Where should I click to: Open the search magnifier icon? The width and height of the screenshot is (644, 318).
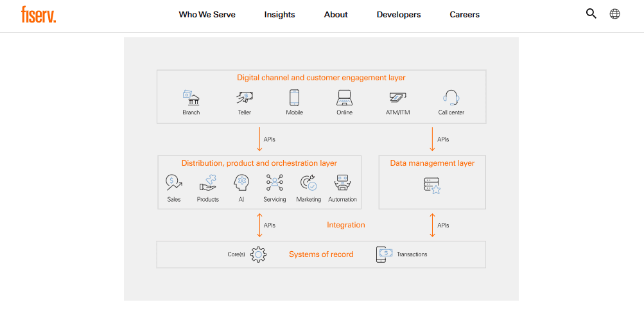click(x=591, y=14)
